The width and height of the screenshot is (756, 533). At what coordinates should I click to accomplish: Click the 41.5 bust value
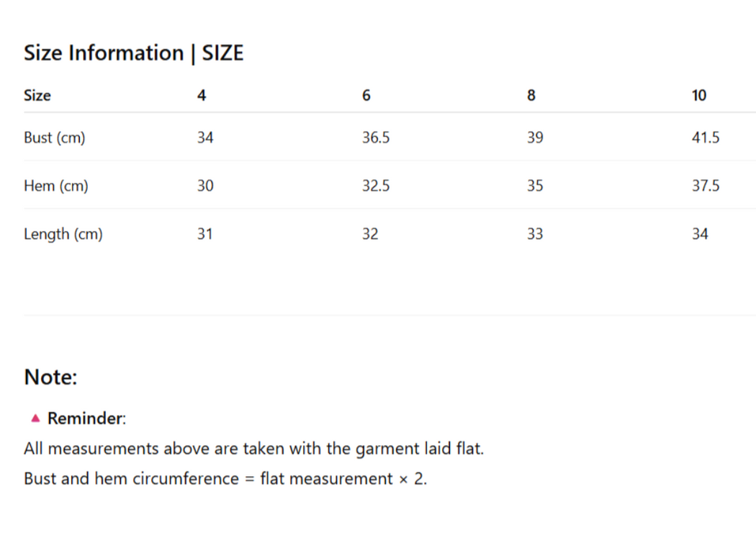(706, 138)
